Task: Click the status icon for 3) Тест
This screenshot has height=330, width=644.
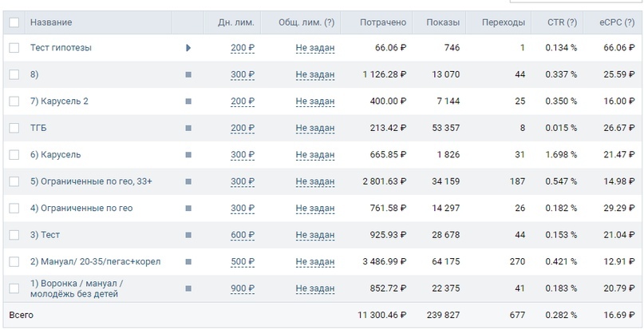Action: tap(188, 235)
